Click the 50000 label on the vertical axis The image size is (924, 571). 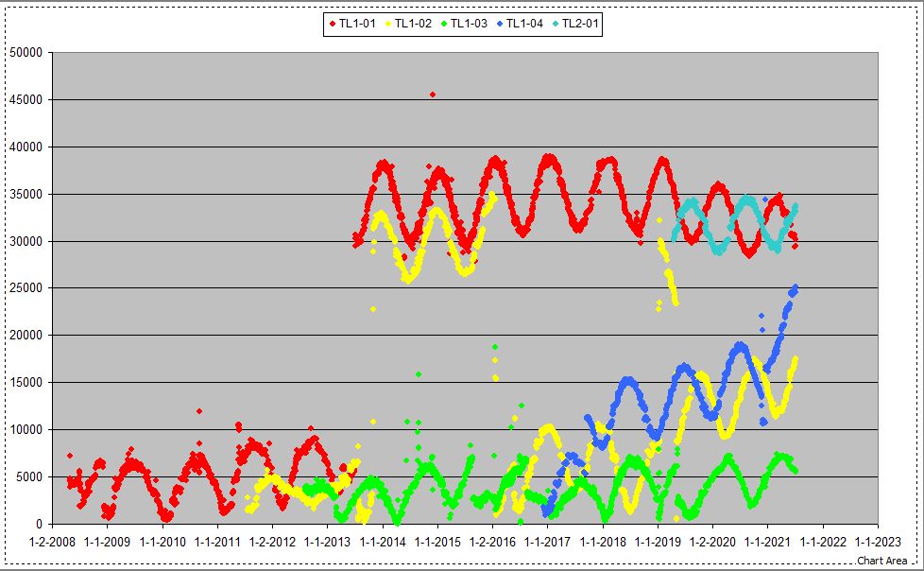click(26, 53)
